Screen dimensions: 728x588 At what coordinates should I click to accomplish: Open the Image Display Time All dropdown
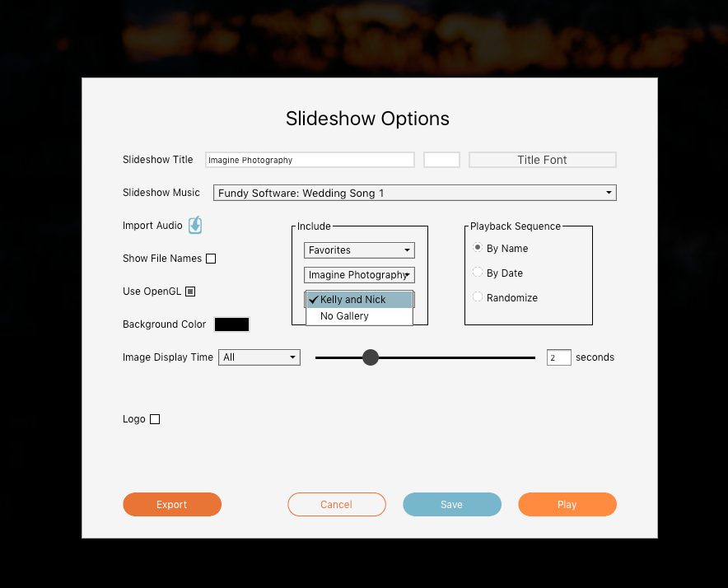tap(259, 357)
